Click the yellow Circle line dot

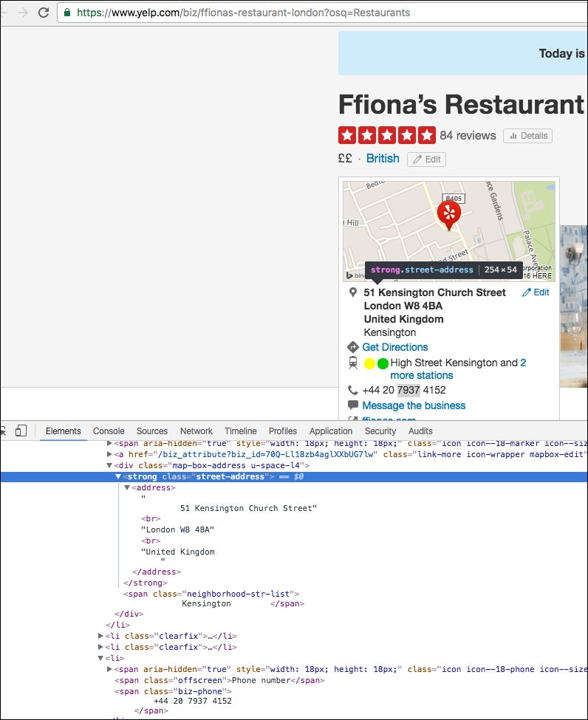(x=370, y=363)
